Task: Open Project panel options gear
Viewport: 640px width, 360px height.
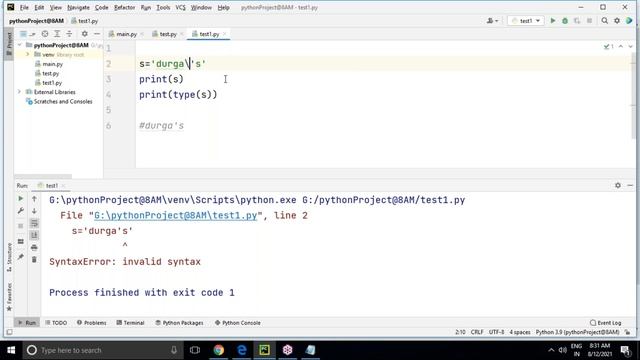Action: 84,34
